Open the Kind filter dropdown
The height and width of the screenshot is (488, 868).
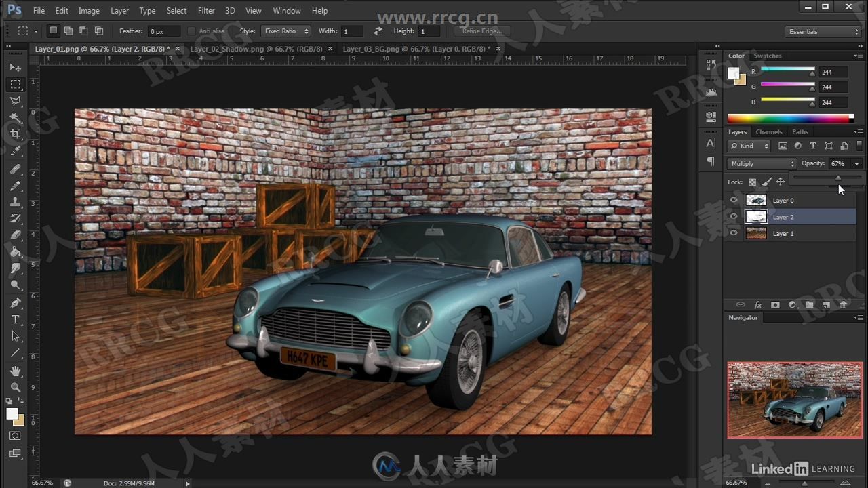749,146
